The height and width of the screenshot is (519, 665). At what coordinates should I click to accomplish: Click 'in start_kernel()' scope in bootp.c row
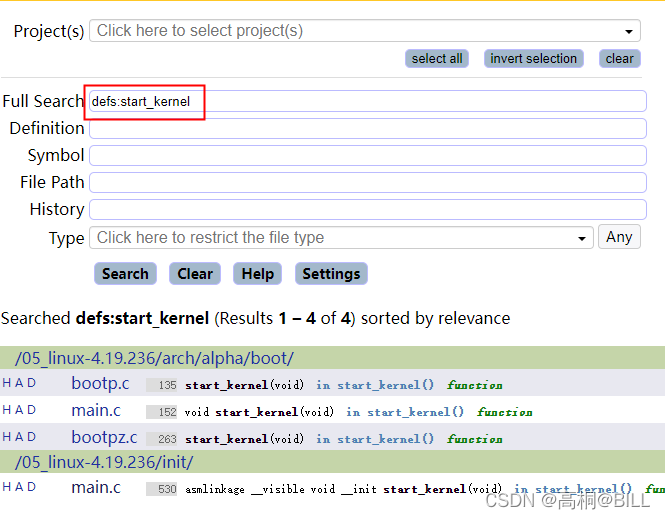coord(375,385)
